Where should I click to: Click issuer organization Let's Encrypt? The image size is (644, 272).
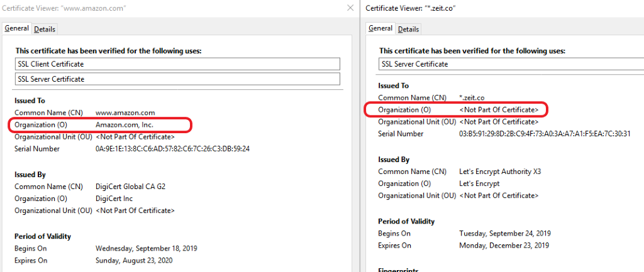tap(479, 184)
